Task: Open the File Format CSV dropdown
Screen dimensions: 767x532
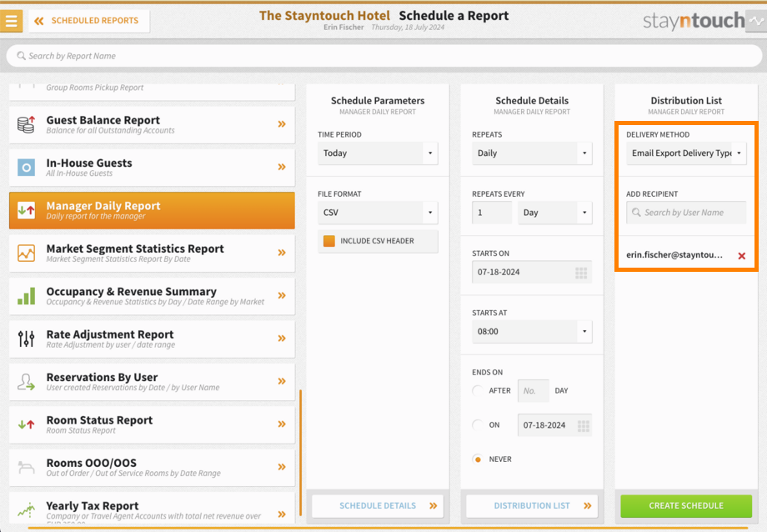Action: pyautogui.click(x=378, y=213)
